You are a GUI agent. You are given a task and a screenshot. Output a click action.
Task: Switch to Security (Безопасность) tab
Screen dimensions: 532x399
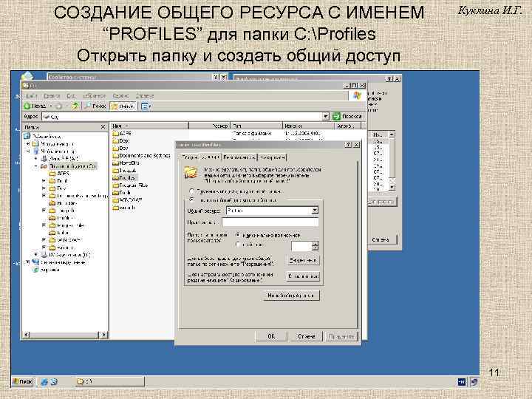click(239, 157)
